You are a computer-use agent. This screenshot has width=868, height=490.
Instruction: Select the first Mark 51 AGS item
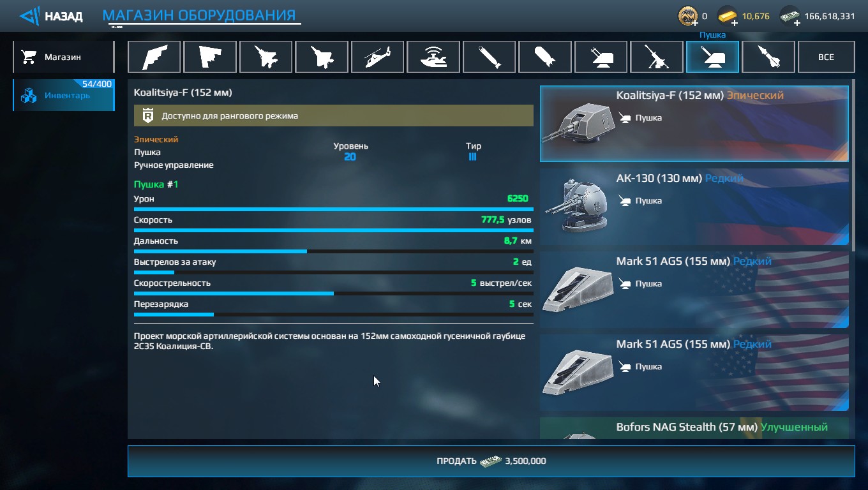click(694, 290)
